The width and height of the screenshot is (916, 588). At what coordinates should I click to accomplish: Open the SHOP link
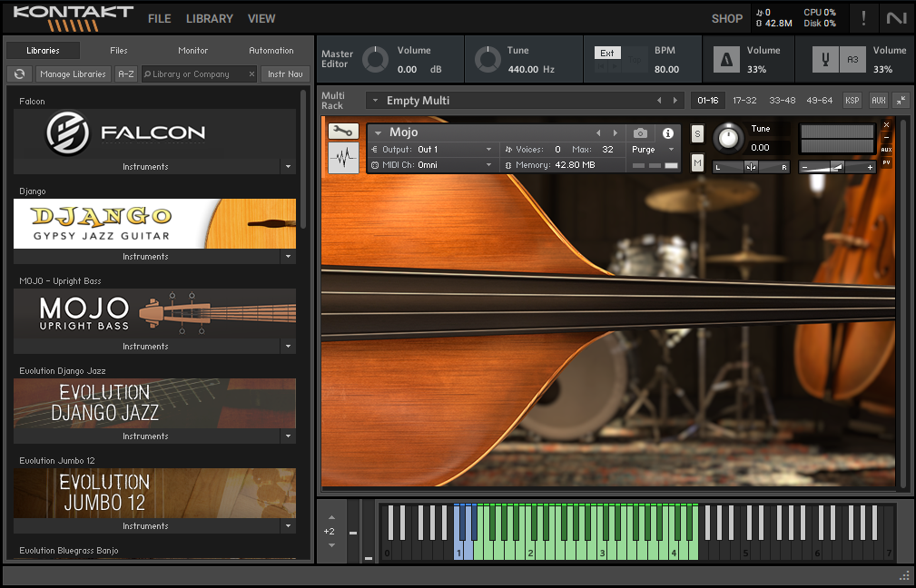727,19
